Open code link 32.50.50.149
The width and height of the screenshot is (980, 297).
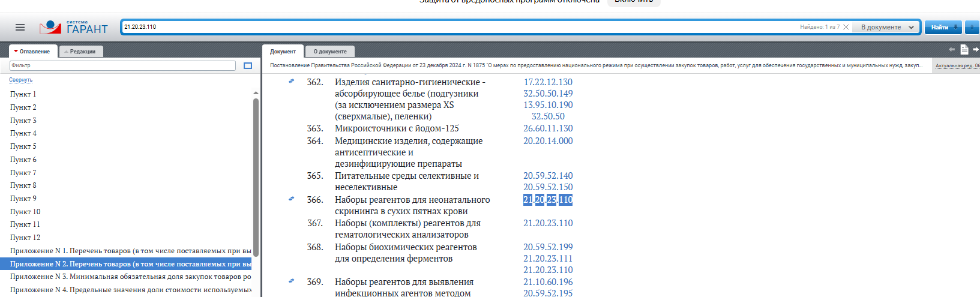548,94
